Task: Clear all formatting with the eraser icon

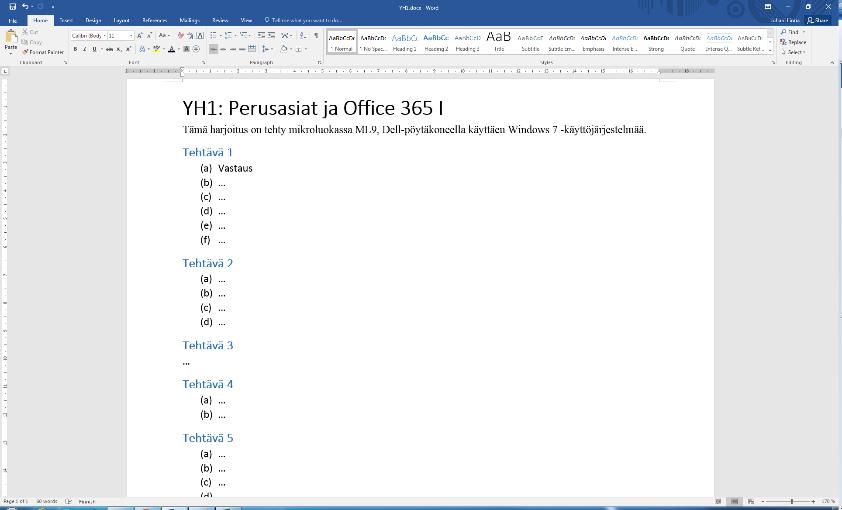Action: [x=181, y=35]
